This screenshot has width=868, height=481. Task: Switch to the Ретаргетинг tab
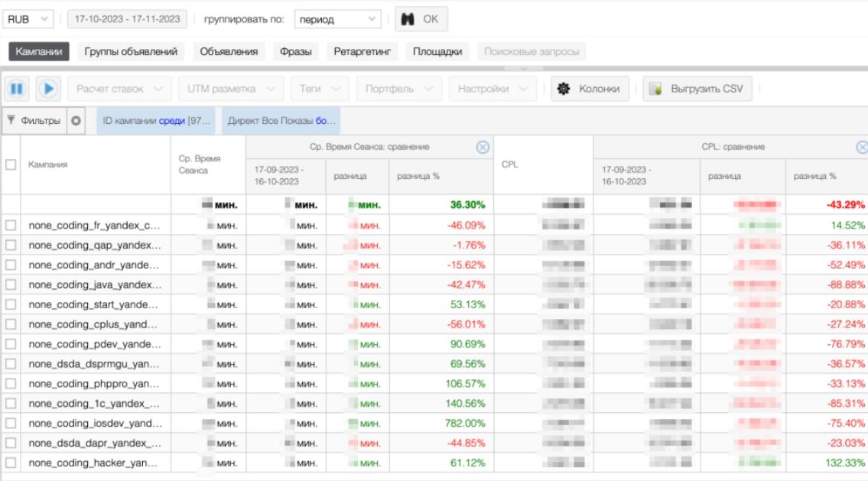362,51
